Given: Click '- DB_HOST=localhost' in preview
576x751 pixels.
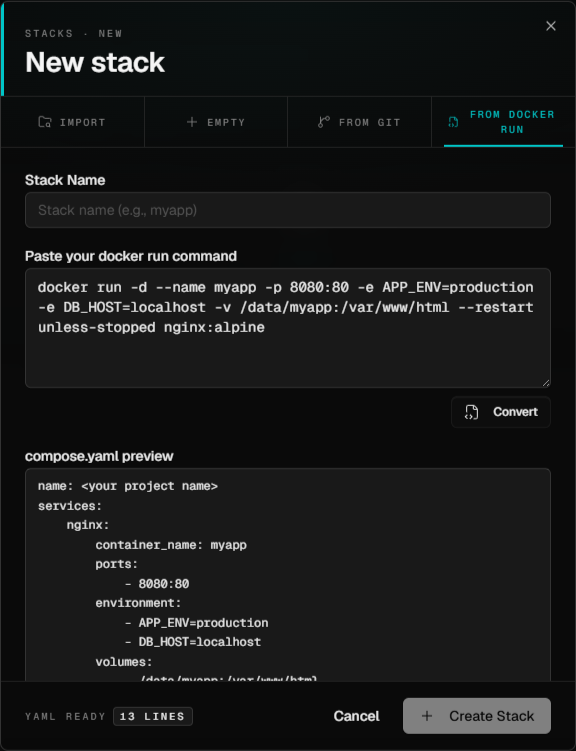Looking at the screenshot, I should pyautogui.click(x=192, y=642).
